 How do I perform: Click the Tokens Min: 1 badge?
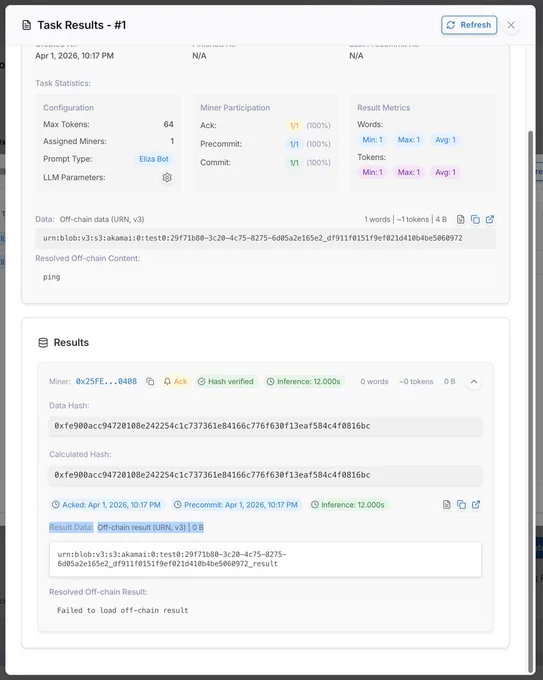(372, 173)
